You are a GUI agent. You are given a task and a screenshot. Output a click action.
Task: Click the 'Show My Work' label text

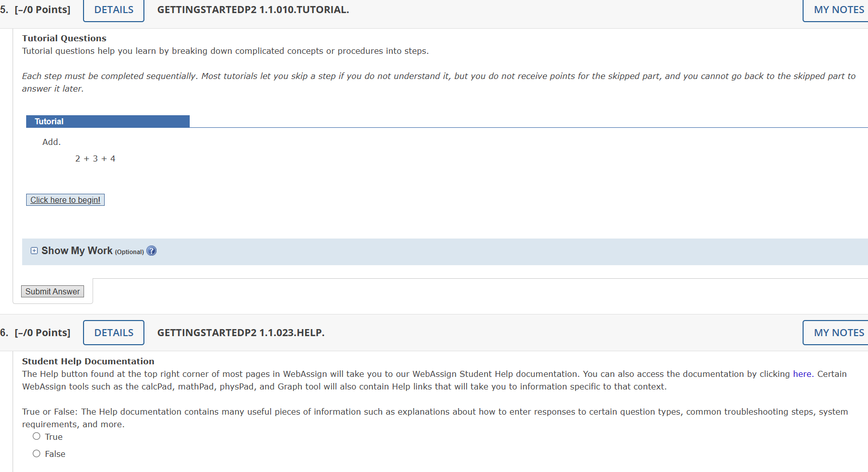pos(77,251)
